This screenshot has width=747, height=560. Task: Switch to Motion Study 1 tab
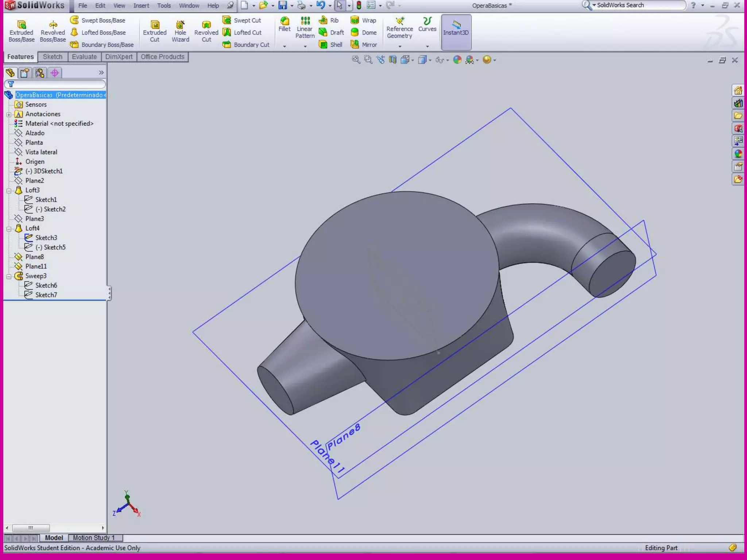[x=94, y=538]
